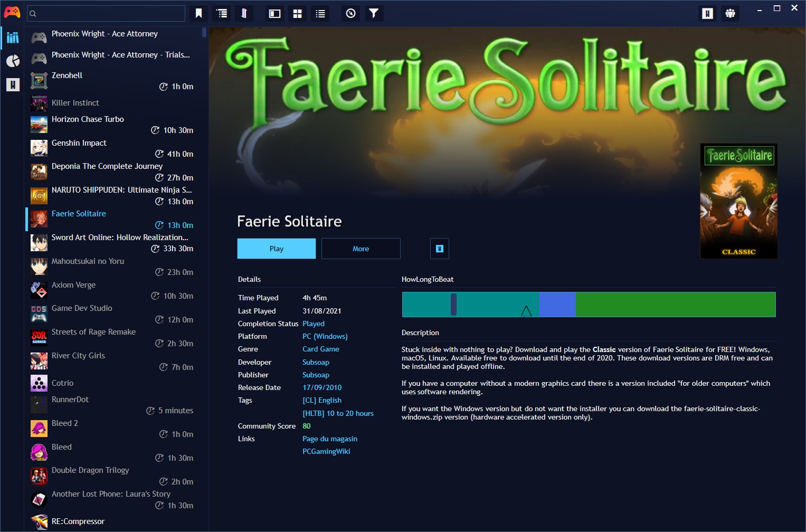Click the Bleed 2 game icon
This screenshot has height=532, width=806.
(x=39, y=429)
